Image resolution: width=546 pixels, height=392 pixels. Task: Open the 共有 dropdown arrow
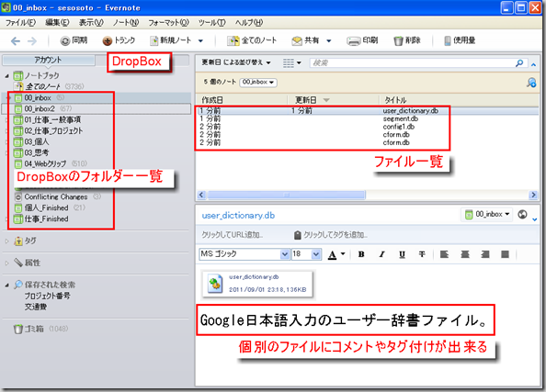(x=329, y=41)
